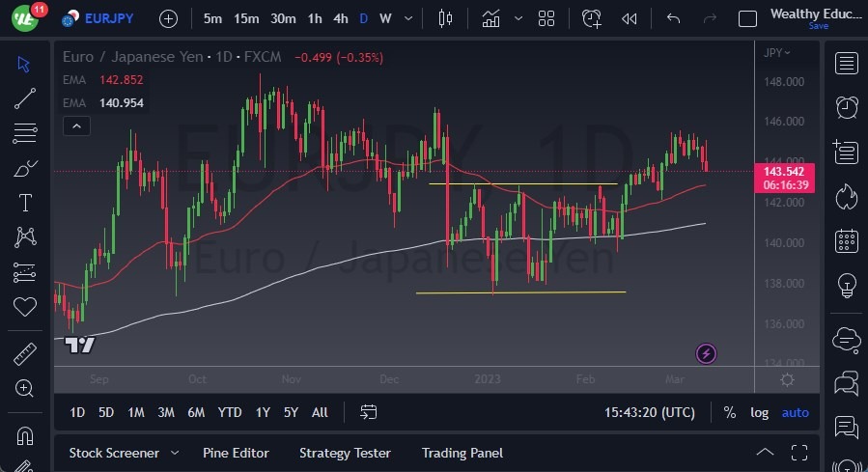
Task: Open the JPY currency dropdown on the price scale
Action: pos(776,53)
